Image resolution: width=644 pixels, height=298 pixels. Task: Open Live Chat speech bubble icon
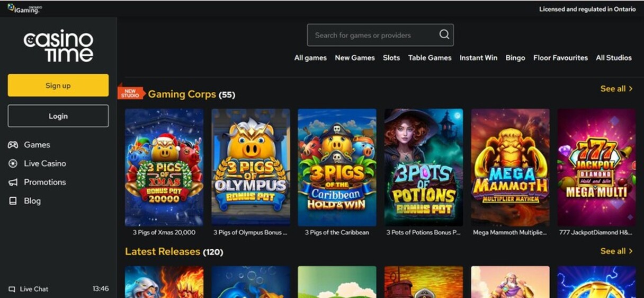(x=12, y=289)
